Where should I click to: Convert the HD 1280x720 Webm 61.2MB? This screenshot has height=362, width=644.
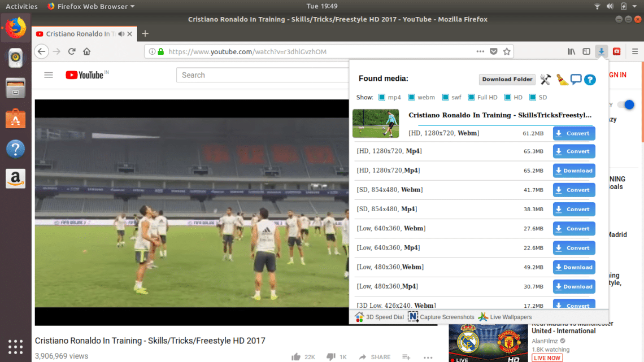click(574, 133)
